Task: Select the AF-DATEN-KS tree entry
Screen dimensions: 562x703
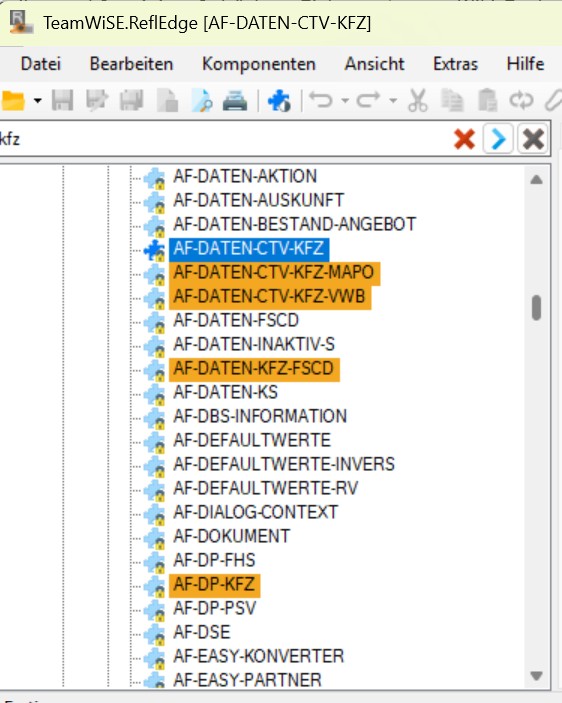Action: click(x=225, y=392)
